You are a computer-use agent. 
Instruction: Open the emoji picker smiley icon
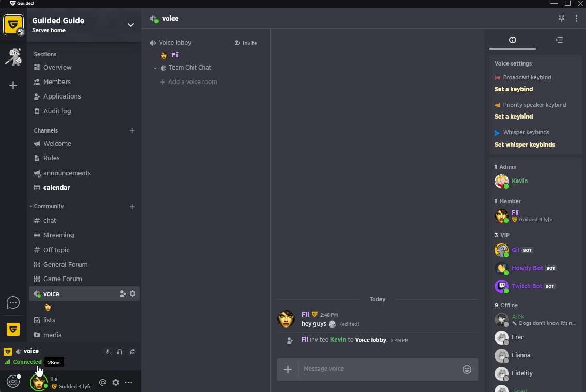(x=467, y=370)
